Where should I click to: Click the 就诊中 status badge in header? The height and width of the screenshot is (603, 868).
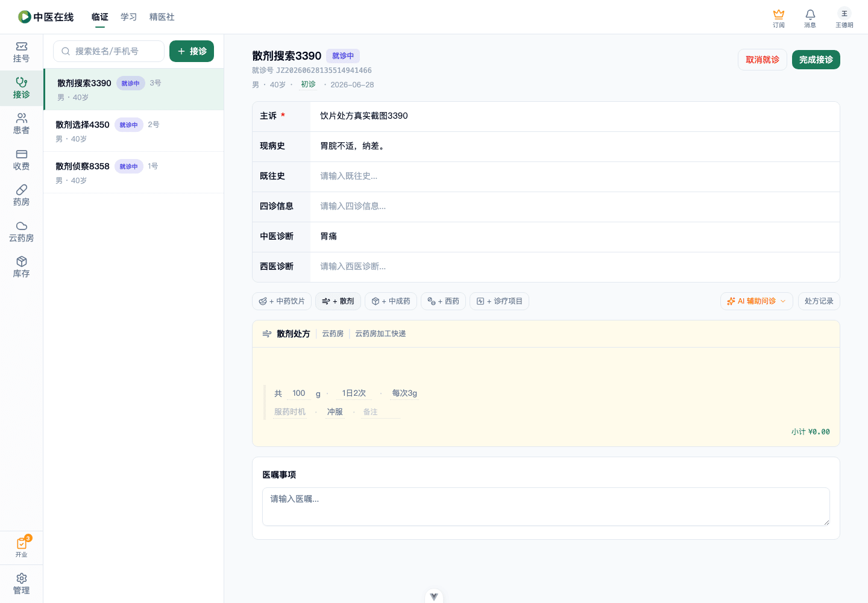point(343,56)
